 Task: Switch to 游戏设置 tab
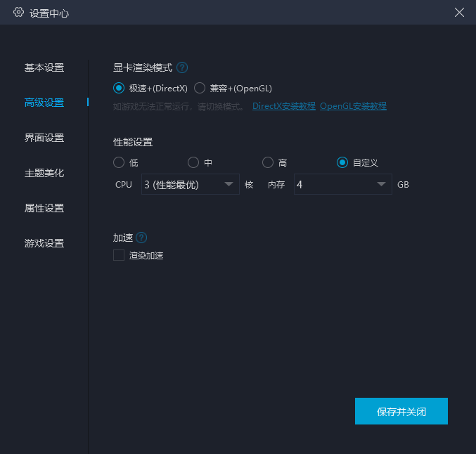coord(44,243)
